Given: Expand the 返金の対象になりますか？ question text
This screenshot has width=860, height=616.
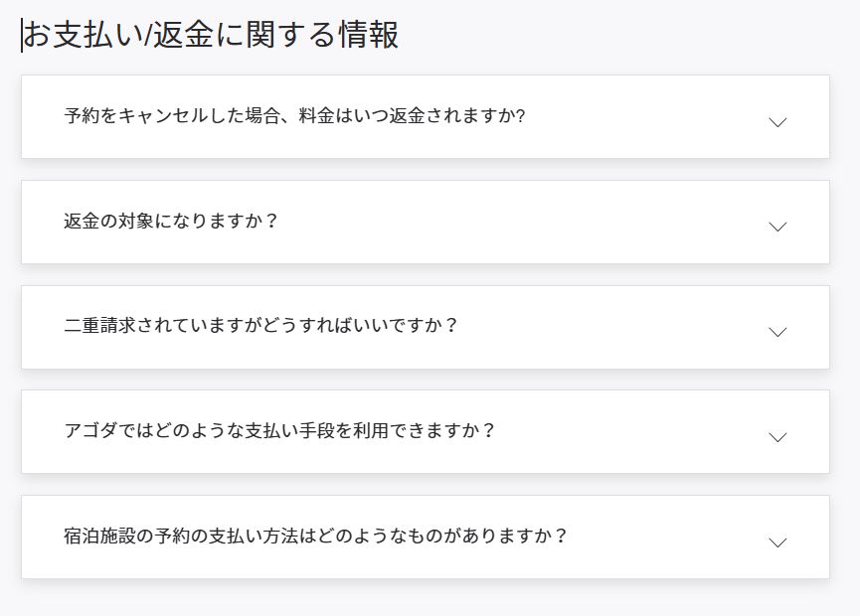Looking at the screenshot, I should tap(171, 221).
